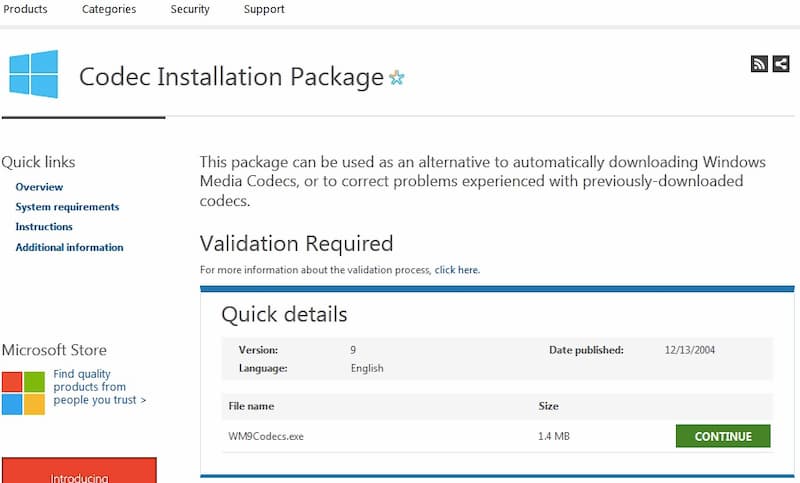Image resolution: width=800 pixels, height=483 pixels.
Task: Click the red Introducing banner
Action: click(x=79, y=471)
